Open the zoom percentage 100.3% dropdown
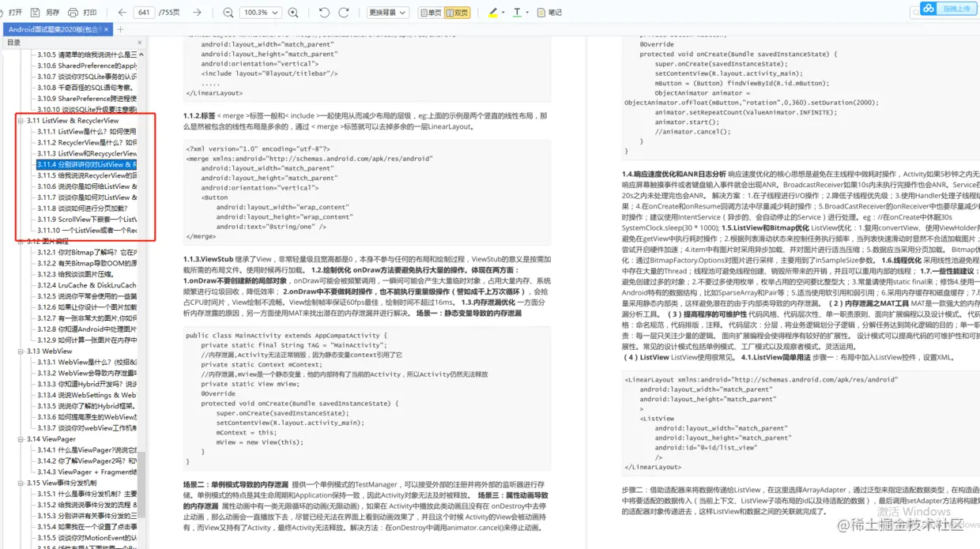980x549 pixels. coord(261,13)
